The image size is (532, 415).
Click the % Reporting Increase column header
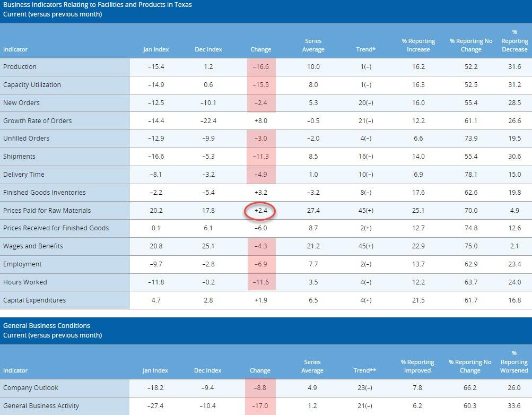click(418, 45)
